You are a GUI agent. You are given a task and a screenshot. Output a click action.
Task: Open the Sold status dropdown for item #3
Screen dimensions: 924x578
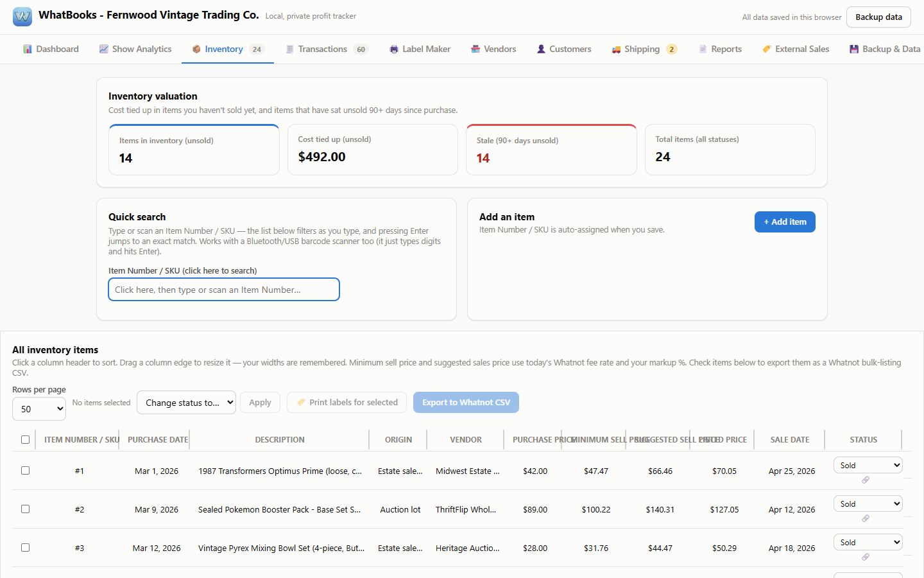coord(868,542)
